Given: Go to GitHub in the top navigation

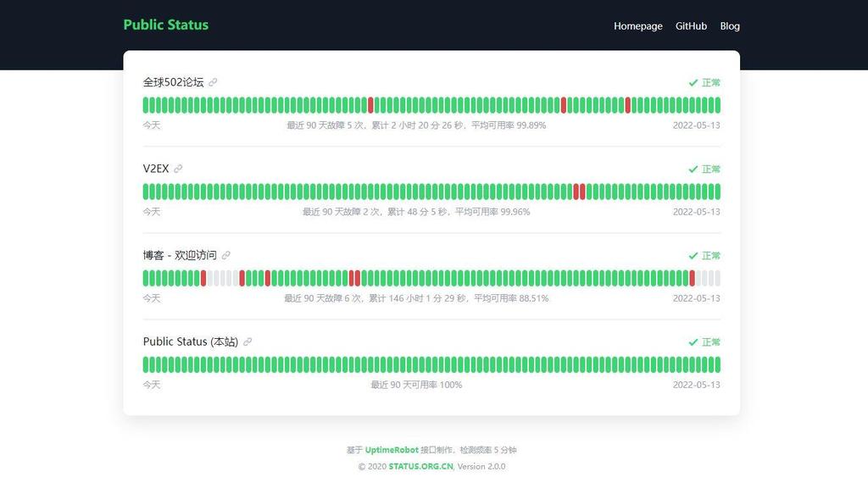Looking at the screenshot, I should click(691, 26).
